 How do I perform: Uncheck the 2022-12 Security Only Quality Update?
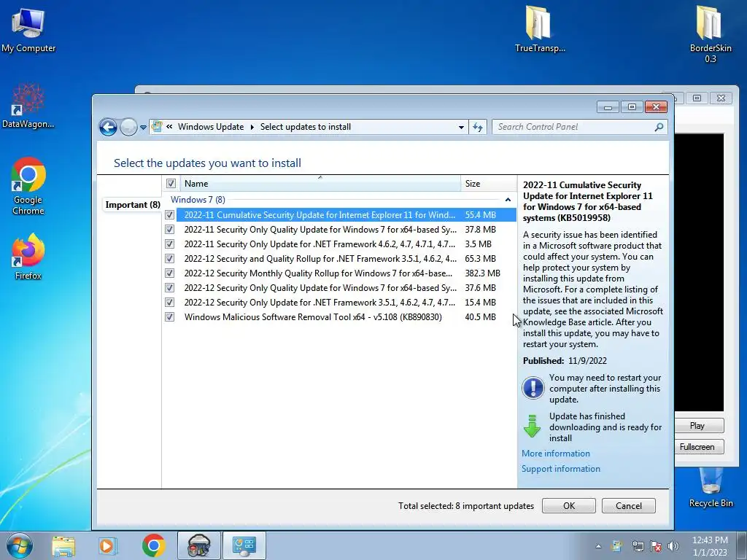[169, 288]
